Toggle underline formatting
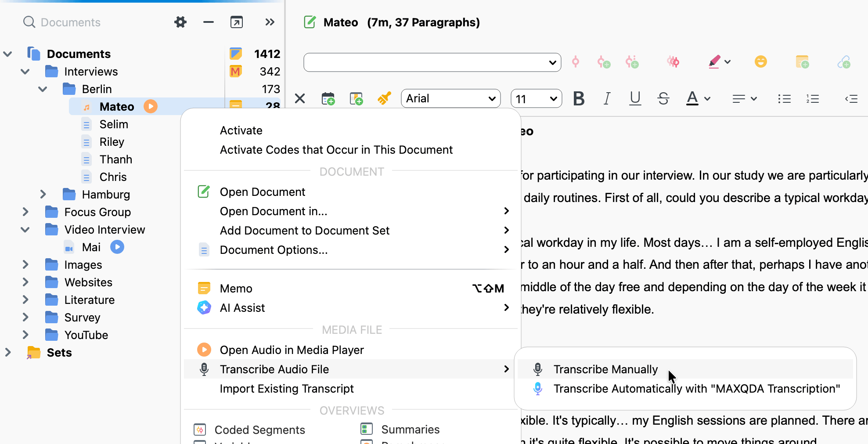 (635, 98)
